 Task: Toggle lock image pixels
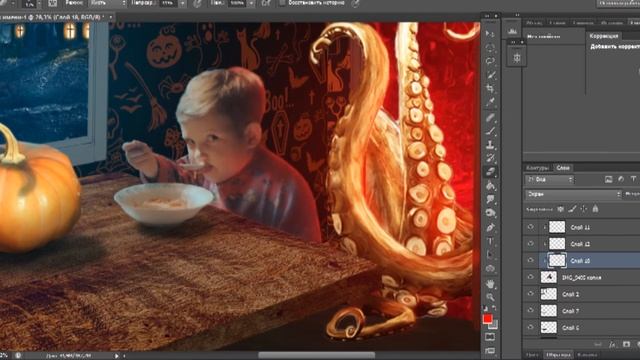click(572, 209)
